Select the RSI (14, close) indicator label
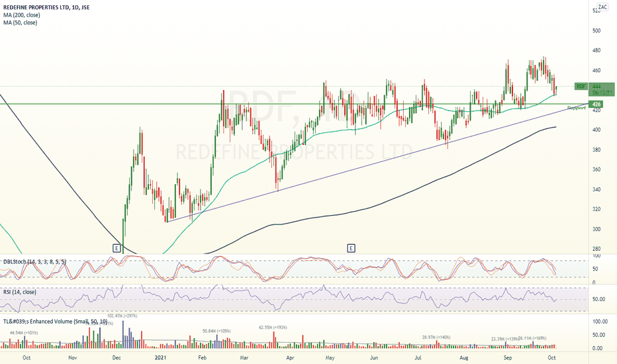Screen dimensions: 617x364 [x=20, y=292]
